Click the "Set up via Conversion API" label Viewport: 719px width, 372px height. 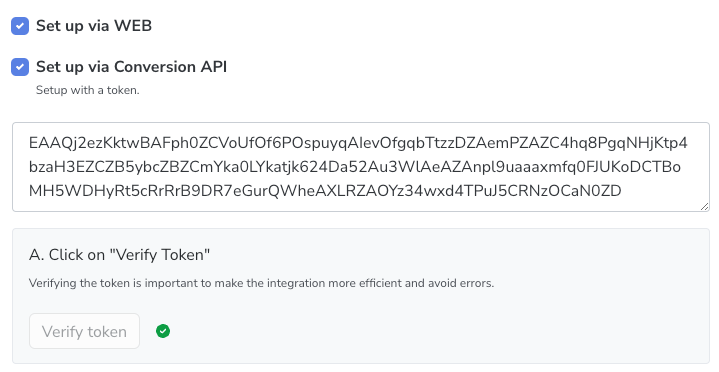point(132,67)
